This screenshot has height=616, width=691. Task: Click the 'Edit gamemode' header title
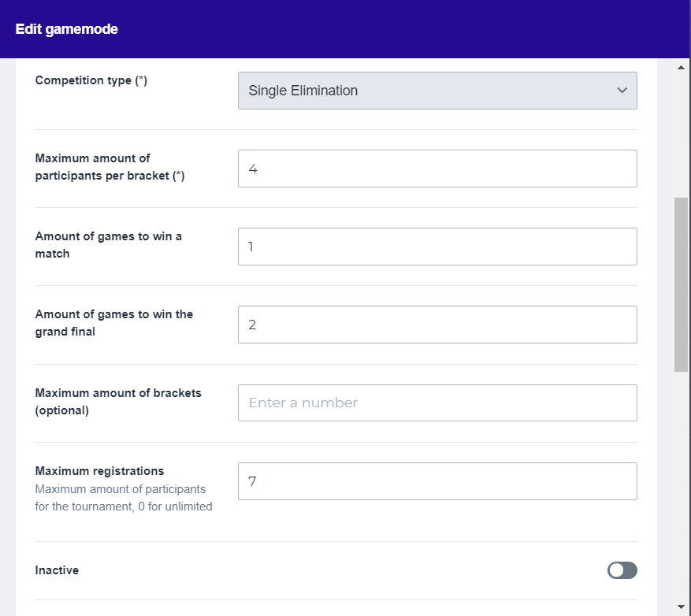pyautogui.click(x=66, y=29)
